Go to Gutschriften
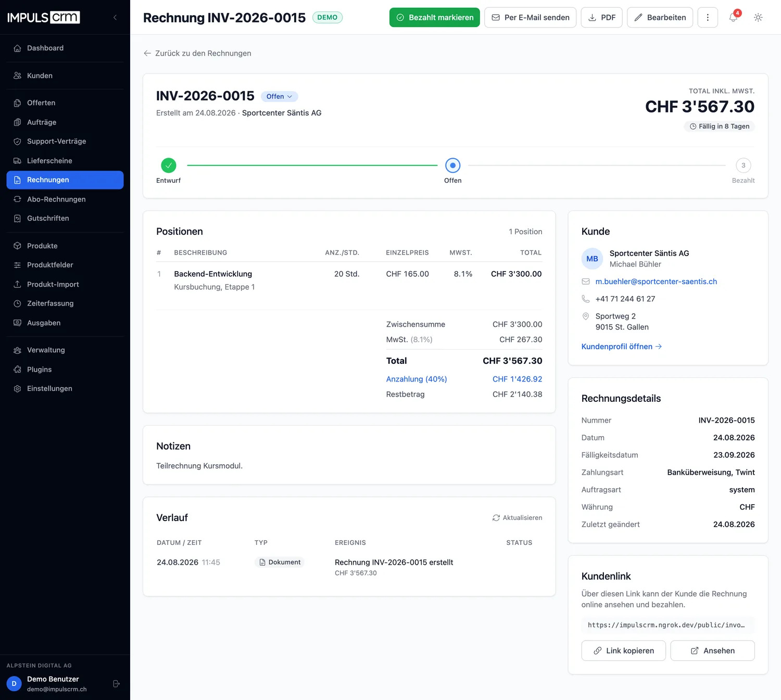The width and height of the screenshot is (781, 700). click(x=65, y=219)
